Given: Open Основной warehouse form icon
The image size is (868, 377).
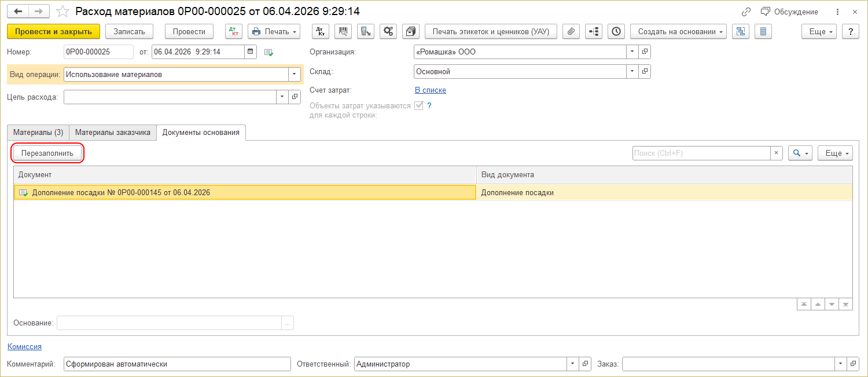Looking at the screenshot, I should [x=645, y=71].
